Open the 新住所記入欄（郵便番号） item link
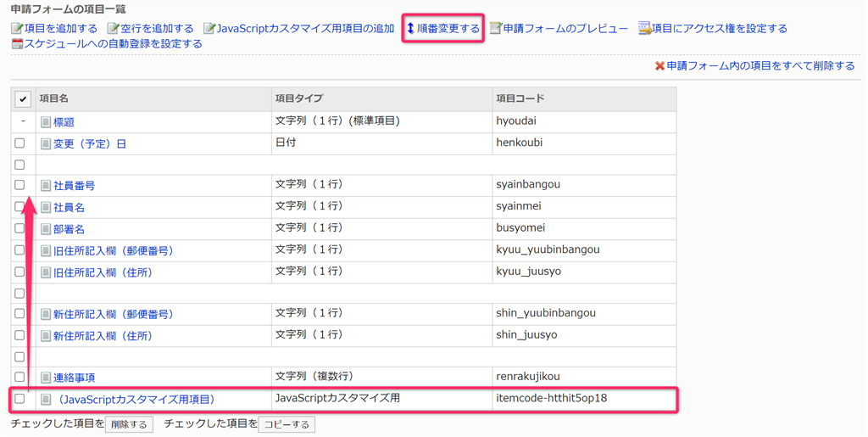Viewport: 868px width, 437px height. pos(114,315)
